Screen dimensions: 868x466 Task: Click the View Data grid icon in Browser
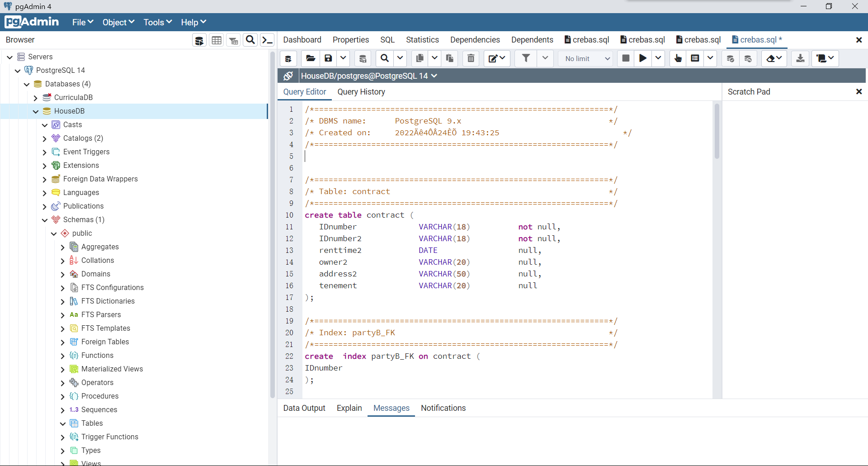coord(217,40)
